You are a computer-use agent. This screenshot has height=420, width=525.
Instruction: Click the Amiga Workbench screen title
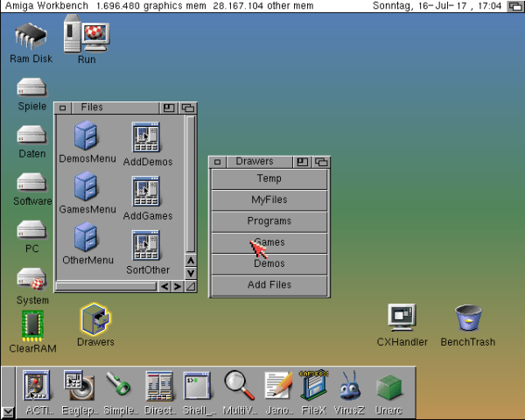pyautogui.click(x=46, y=6)
